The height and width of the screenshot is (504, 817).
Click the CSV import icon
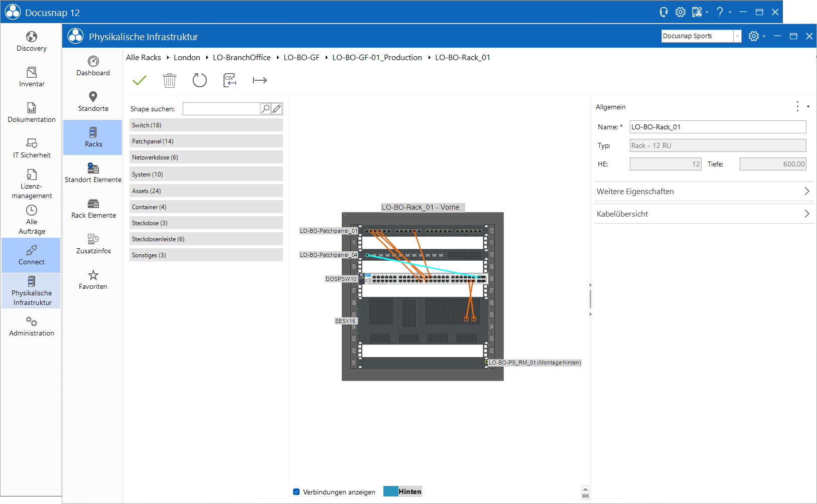(230, 80)
